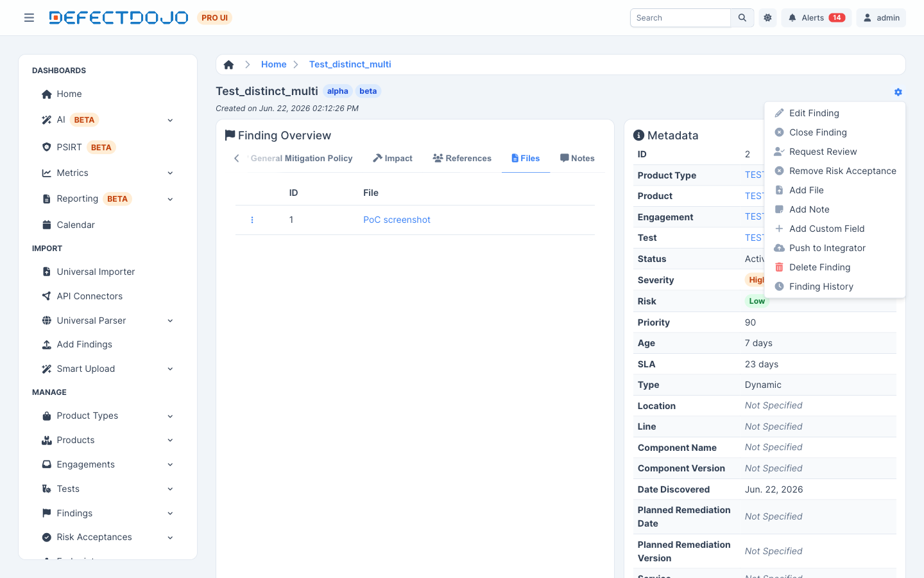The width and height of the screenshot is (924, 578).
Task: Open the Alerts bell notifications
Action: pos(816,18)
